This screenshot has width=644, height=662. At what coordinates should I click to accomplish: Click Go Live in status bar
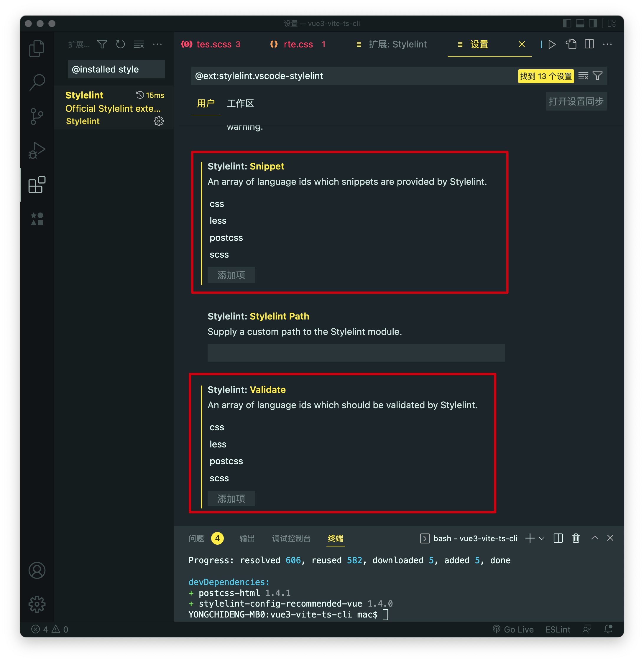513,629
